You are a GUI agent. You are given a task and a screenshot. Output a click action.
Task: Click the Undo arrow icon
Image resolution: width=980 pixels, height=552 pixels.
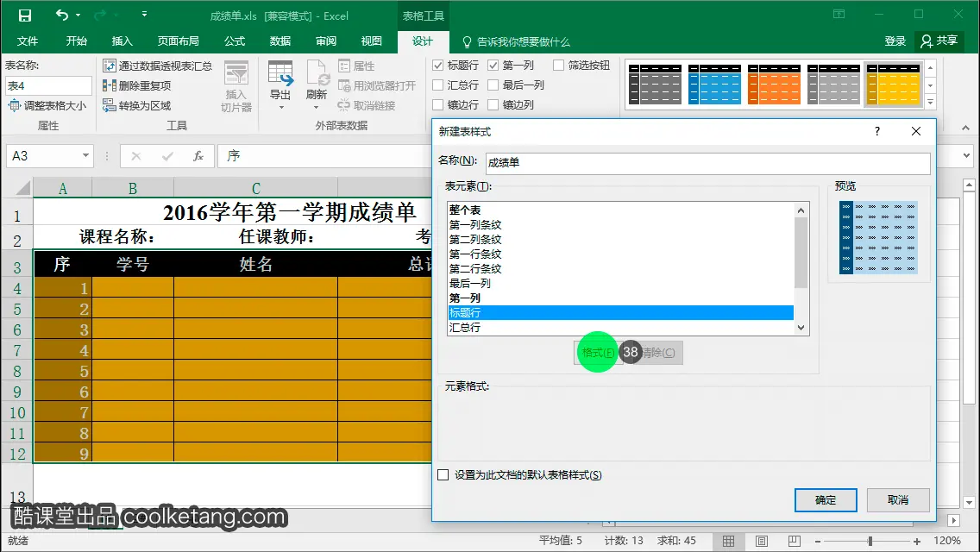point(62,15)
